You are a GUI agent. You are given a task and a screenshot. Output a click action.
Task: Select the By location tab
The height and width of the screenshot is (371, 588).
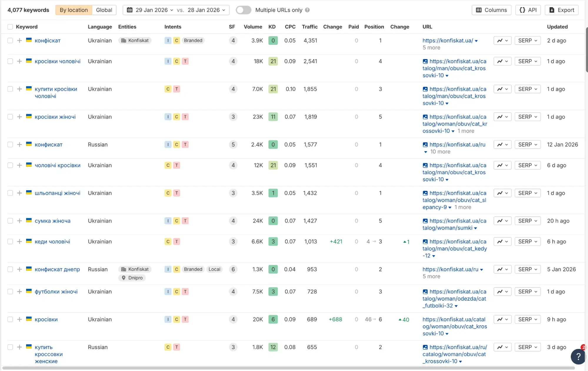pyautogui.click(x=74, y=10)
